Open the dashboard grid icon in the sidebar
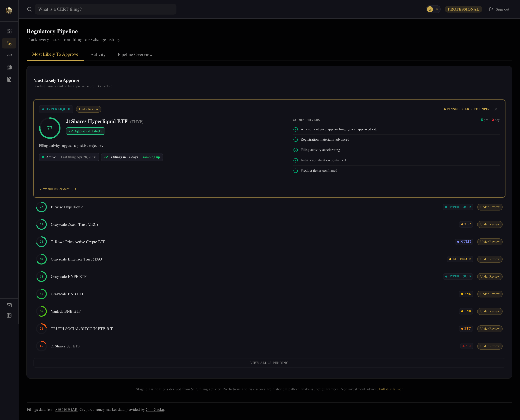 pos(9,31)
